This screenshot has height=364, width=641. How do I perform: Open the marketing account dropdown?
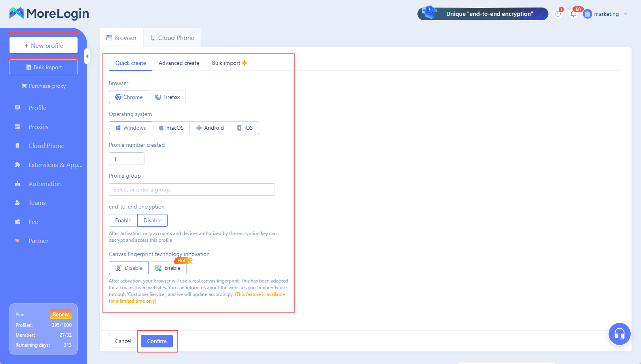click(x=606, y=14)
